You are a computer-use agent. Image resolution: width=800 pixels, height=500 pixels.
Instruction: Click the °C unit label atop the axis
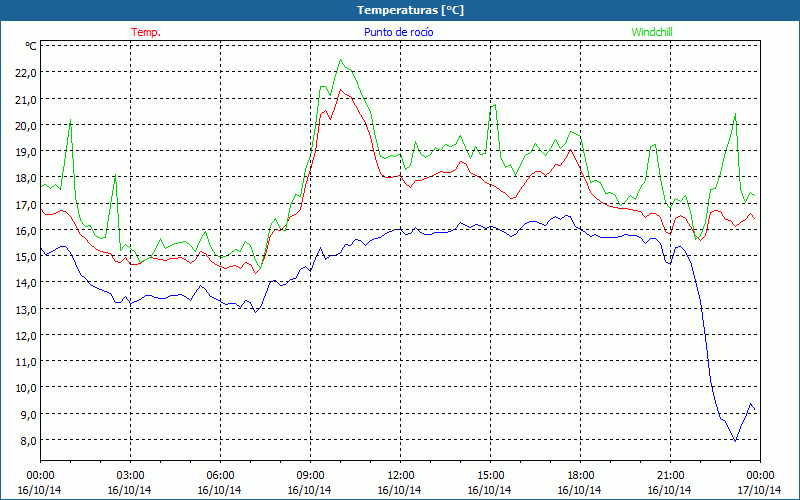point(31,46)
